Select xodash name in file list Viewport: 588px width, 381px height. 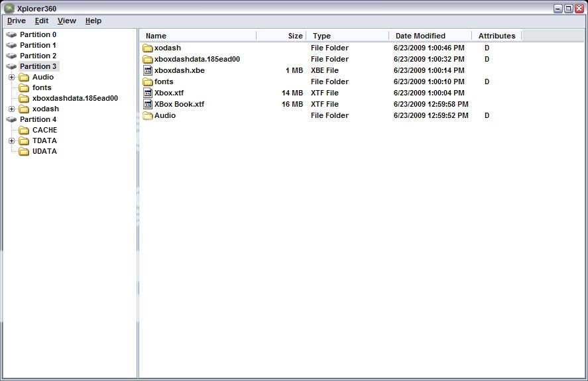pos(168,48)
